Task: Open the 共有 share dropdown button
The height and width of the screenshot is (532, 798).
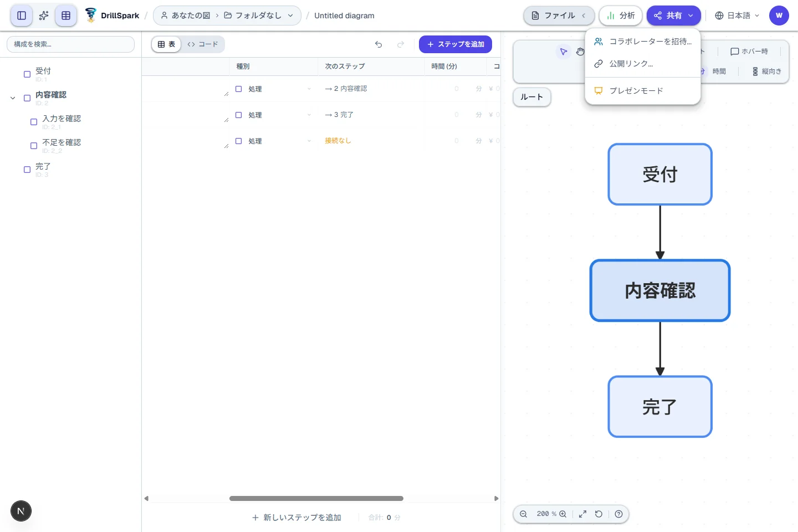Action: click(x=673, y=16)
